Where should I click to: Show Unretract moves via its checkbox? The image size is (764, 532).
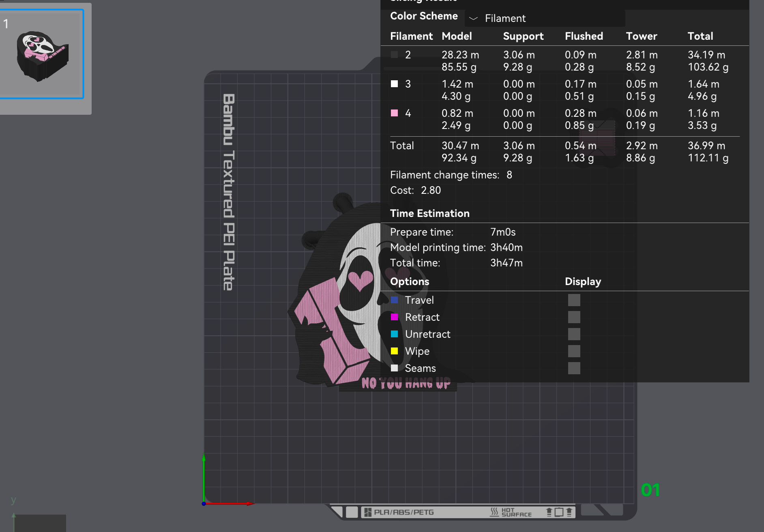[x=574, y=334]
